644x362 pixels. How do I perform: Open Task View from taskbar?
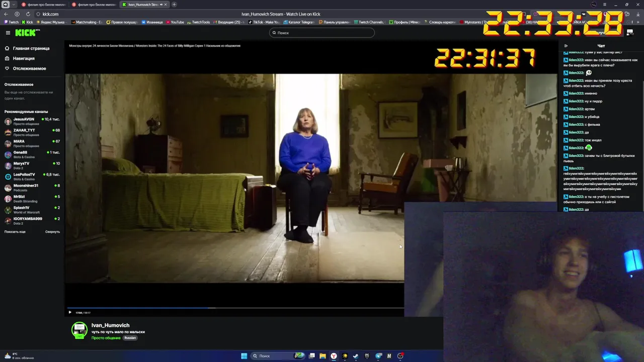pos(312,356)
